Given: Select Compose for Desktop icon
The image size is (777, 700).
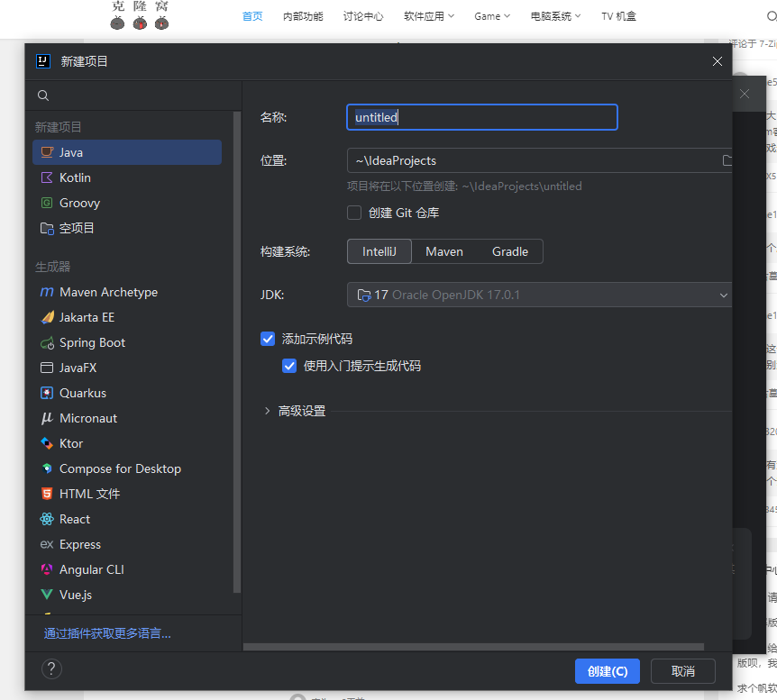Looking at the screenshot, I should (47, 468).
